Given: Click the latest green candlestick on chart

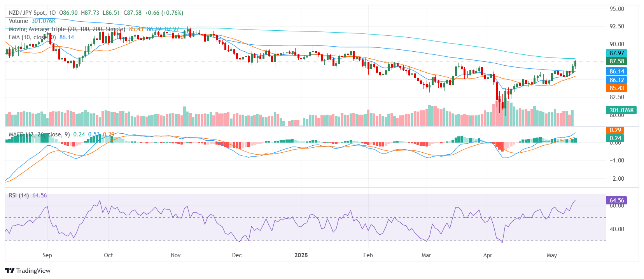Looking at the screenshot, I should tap(575, 64).
